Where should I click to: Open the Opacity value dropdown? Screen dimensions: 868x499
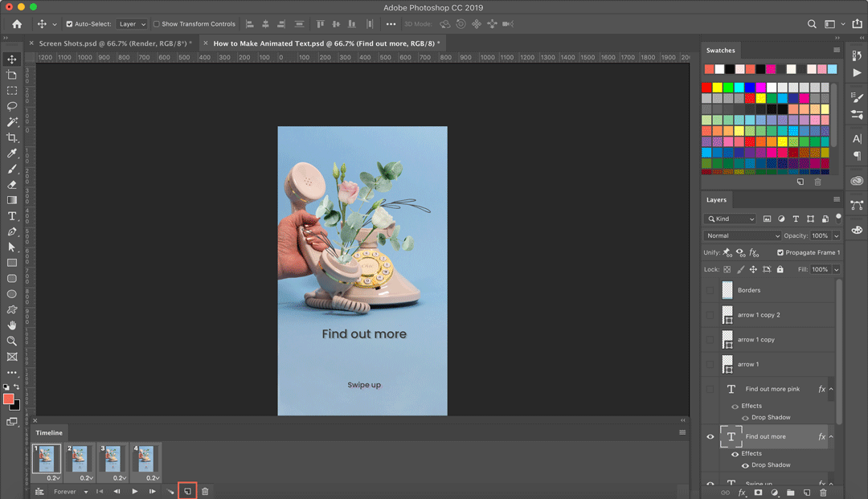click(837, 235)
